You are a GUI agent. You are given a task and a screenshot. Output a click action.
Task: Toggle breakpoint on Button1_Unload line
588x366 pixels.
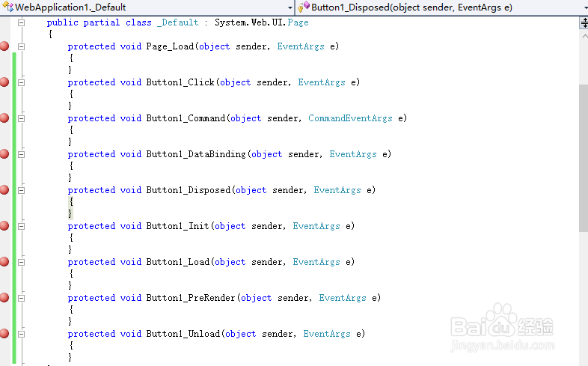(4, 334)
